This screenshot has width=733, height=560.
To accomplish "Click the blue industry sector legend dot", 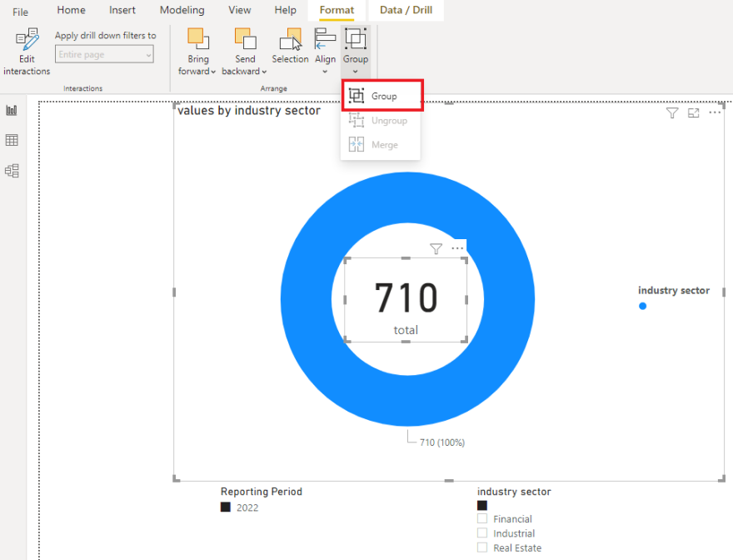I will [x=643, y=306].
